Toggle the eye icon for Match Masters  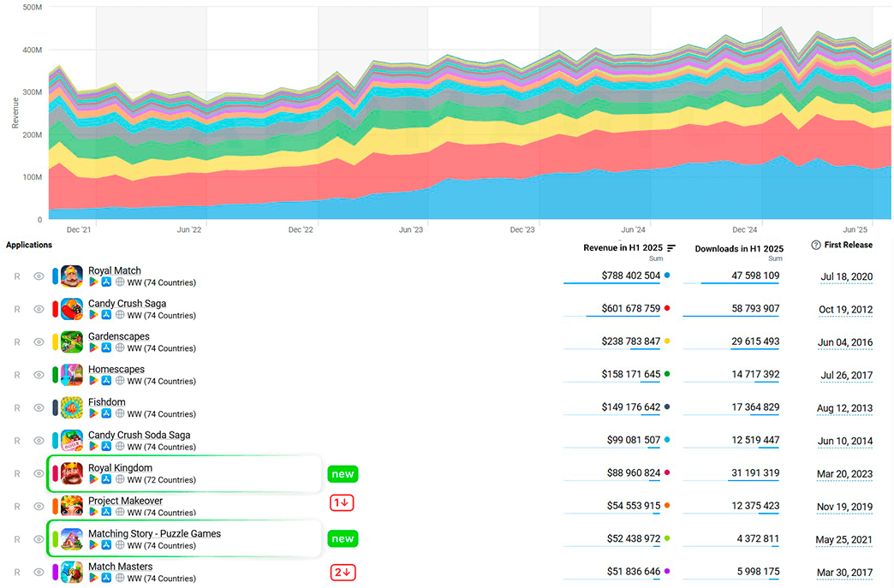click(x=39, y=573)
